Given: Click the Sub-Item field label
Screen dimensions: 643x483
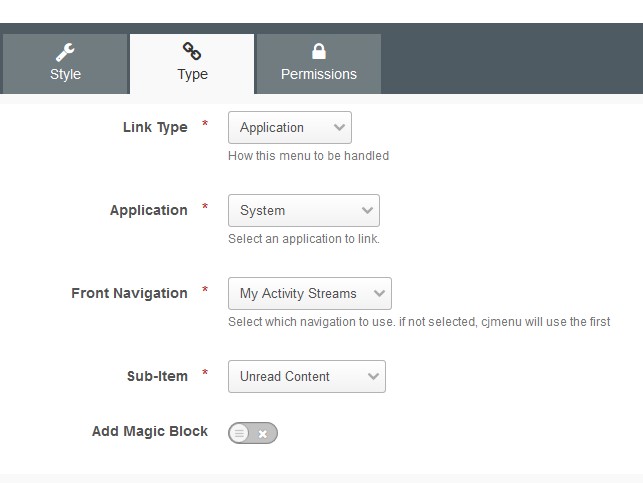Looking at the screenshot, I should (157, 376).
